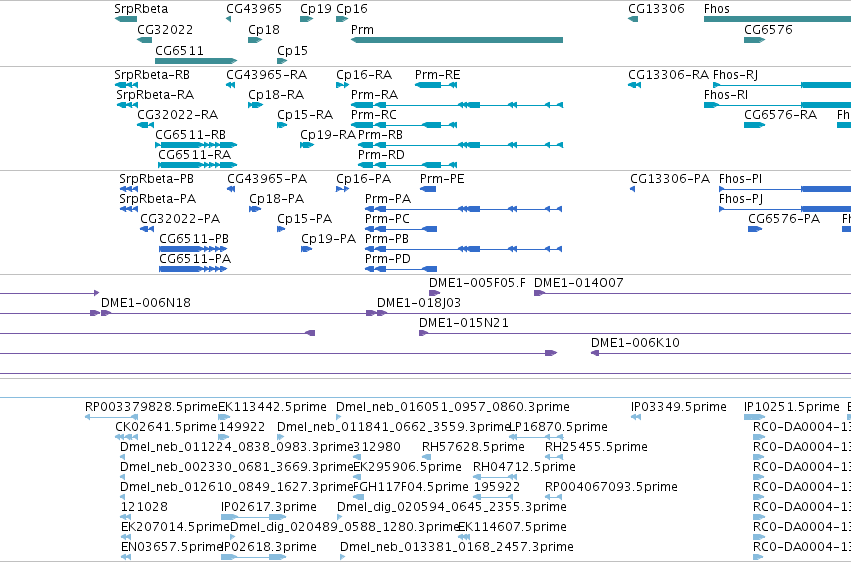Screen dimensions: 851x562
Task: Select transcript Fhos-RI
Action: point(726,94)
